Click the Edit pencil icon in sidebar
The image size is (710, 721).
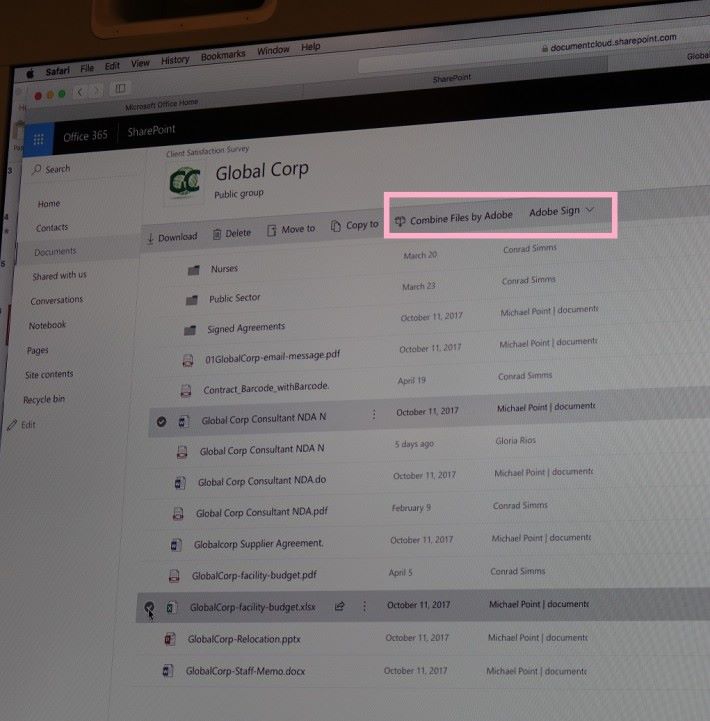tap(12, 425)
